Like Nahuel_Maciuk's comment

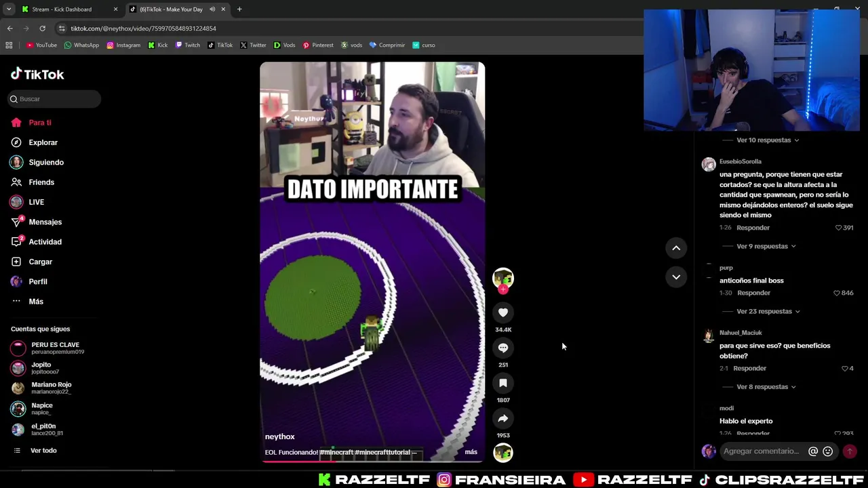(845, 369)
